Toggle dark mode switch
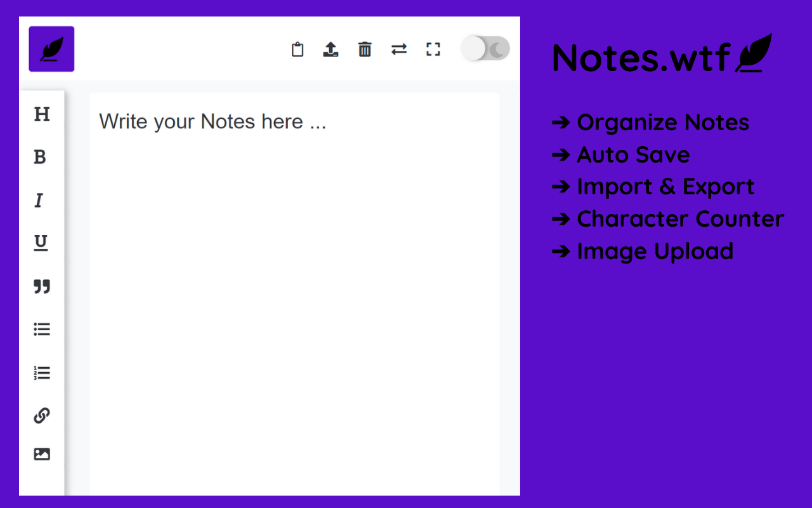The height and width of the screenshot is (508, 812). click(x=485, y=49)
